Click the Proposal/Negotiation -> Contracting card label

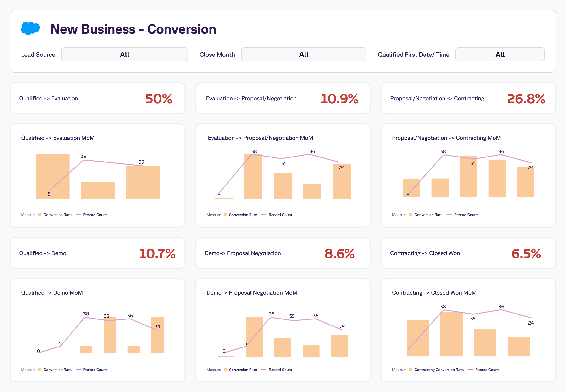(x=437, y=98)
